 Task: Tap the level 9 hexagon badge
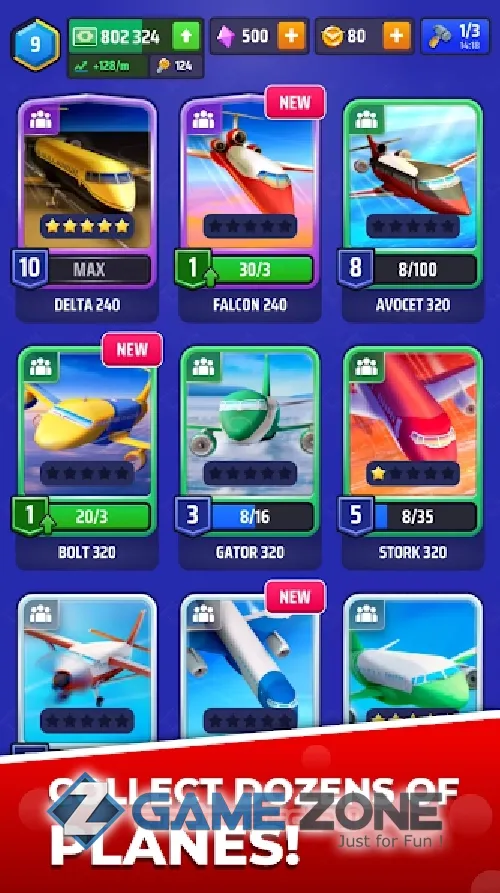(35, 44)
